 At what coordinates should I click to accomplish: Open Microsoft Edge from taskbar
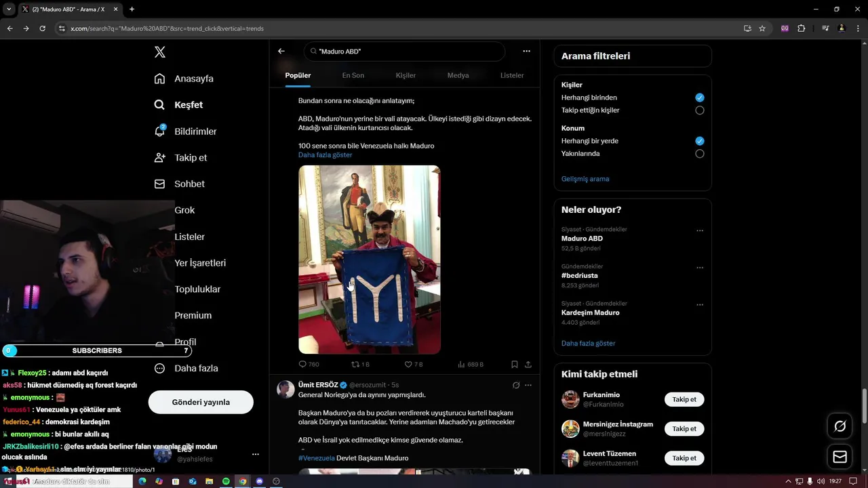click(x=142, y=481)
